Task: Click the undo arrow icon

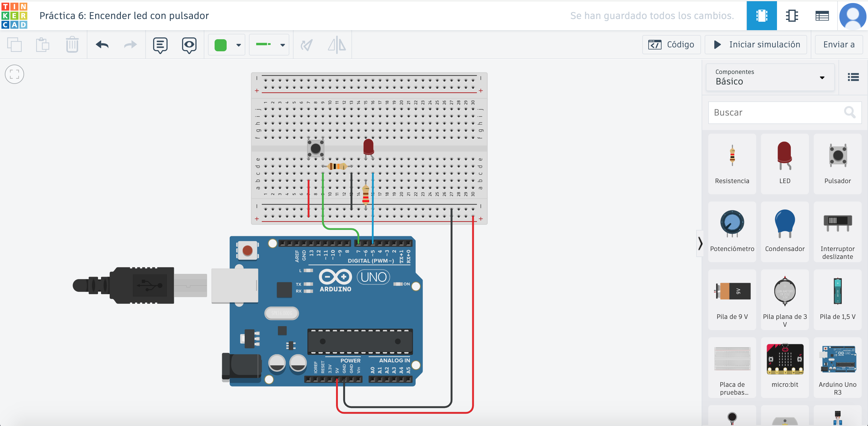Action: point(102,45)
